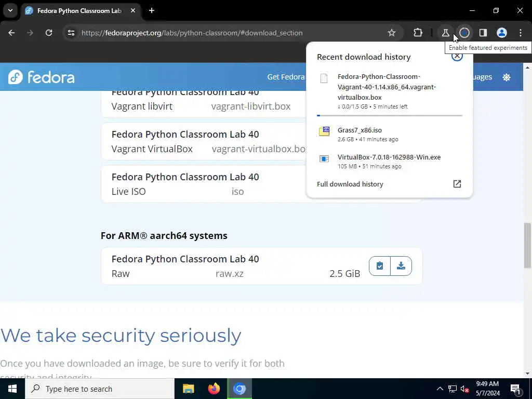This screenshot has width=532, height=399.
Task: Open File Explorer from the taskbar
Action: 188,389
